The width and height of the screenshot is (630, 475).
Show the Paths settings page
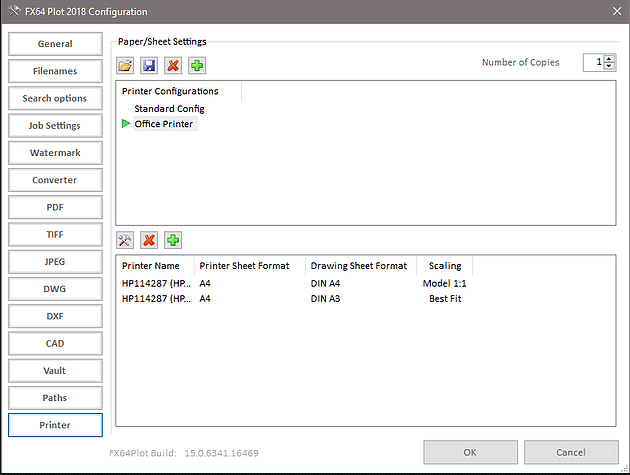click(55, 398)
